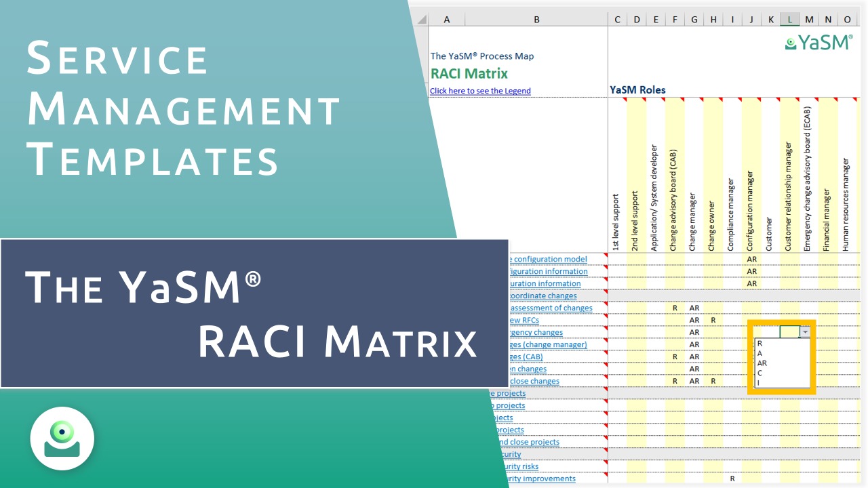
Task: Select column A header
Action: [447, 20]
